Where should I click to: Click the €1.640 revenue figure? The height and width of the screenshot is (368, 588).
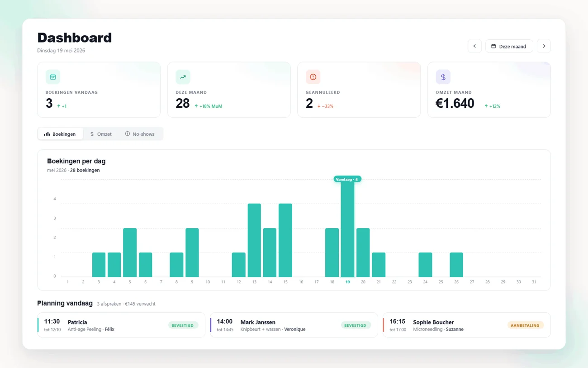pos(455,104)
